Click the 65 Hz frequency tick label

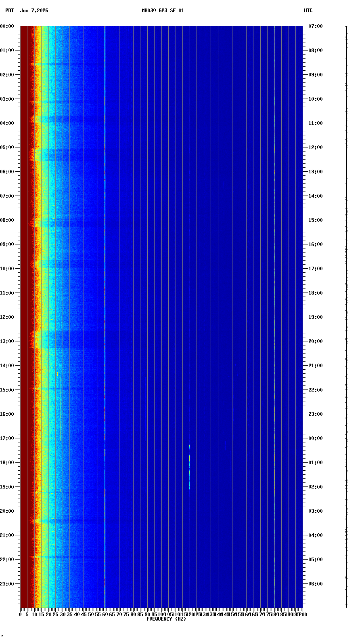[112, 615]
